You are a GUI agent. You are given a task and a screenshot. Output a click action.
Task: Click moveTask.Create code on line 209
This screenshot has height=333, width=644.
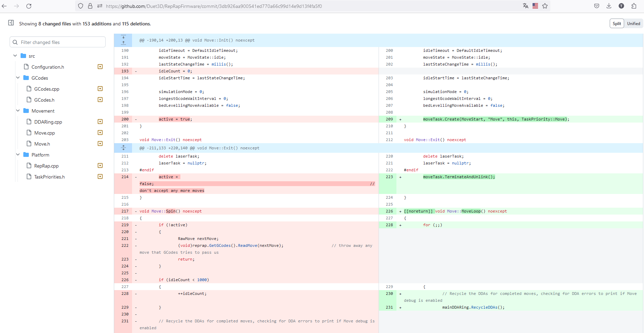[496, 119]
